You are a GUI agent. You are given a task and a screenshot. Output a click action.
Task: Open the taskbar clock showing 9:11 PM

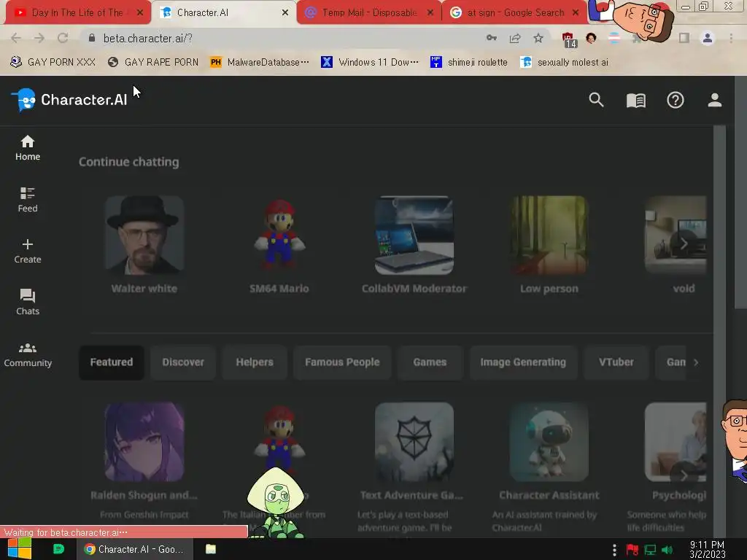(x=707, y=550)
